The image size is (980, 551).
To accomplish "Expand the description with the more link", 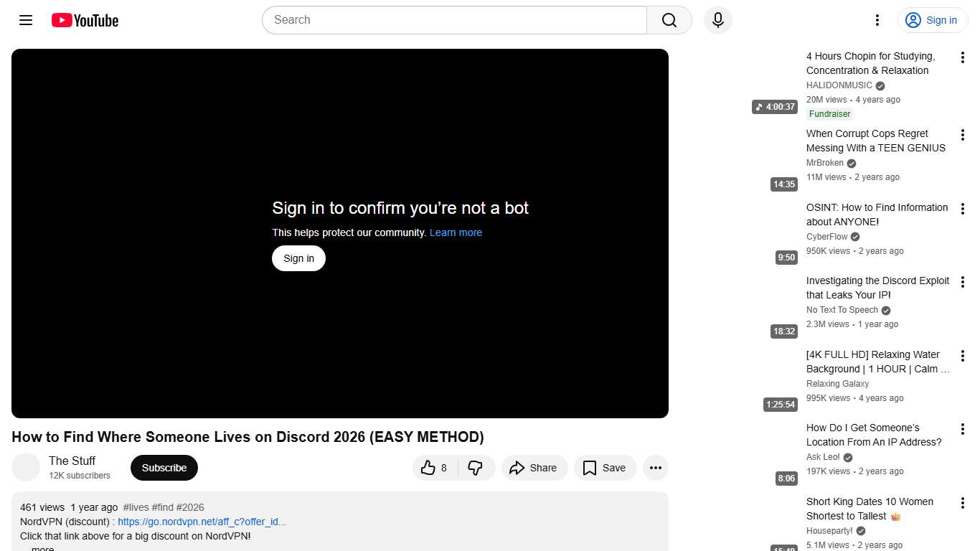I will (42, 547).
